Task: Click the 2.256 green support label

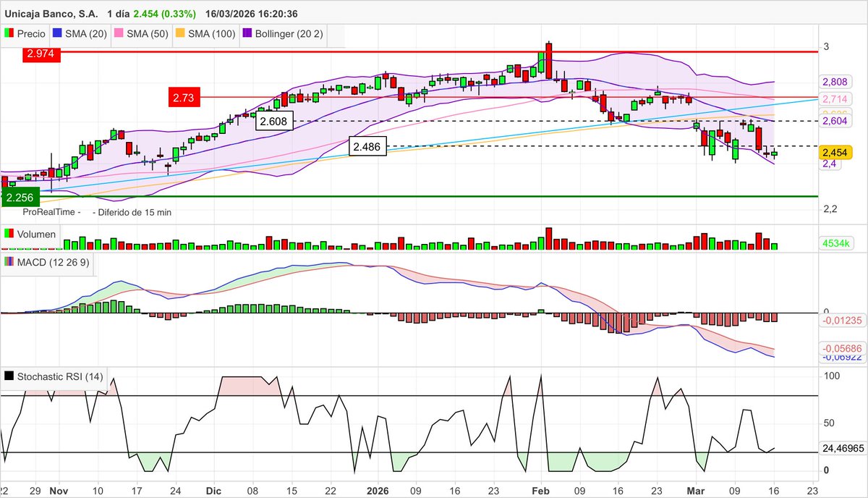Action: point(21,197)
